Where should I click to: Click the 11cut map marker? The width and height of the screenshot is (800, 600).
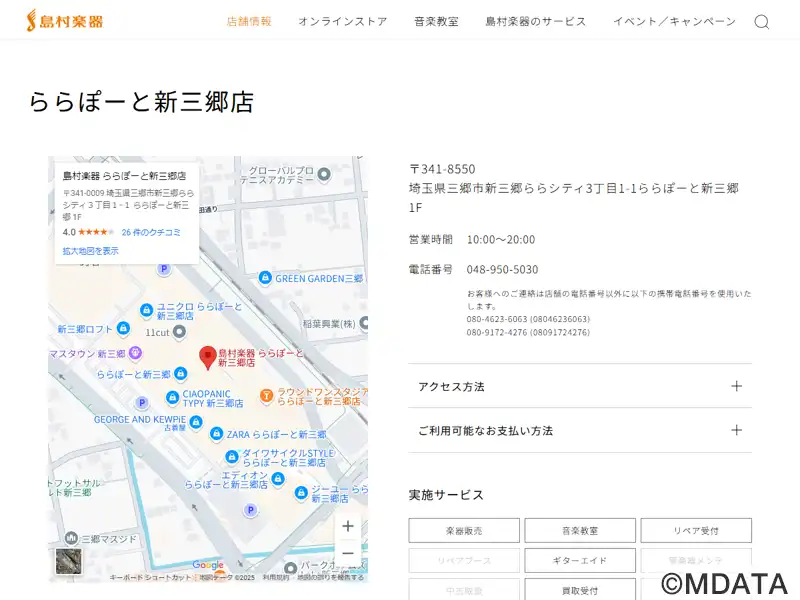(x=179, y=332)
